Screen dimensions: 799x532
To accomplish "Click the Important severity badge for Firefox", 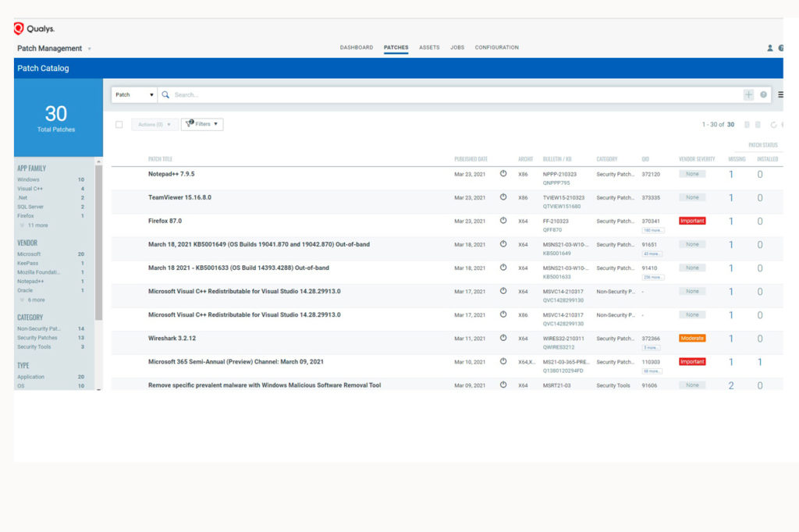I will tap(692, 221).
